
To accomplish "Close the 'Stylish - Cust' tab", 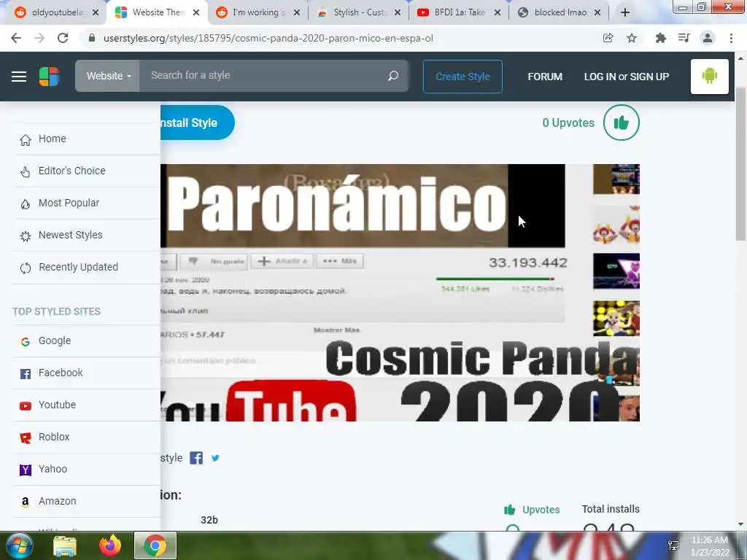I will point(398,12).
